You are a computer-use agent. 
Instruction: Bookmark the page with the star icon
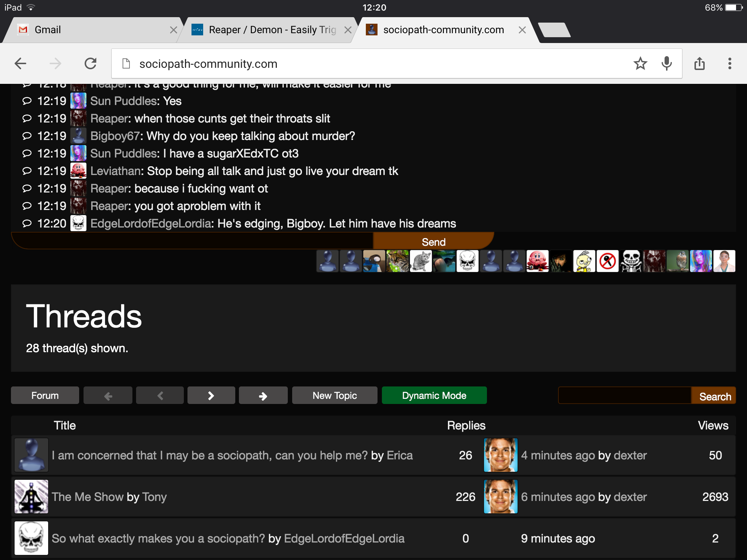(640, 64)
